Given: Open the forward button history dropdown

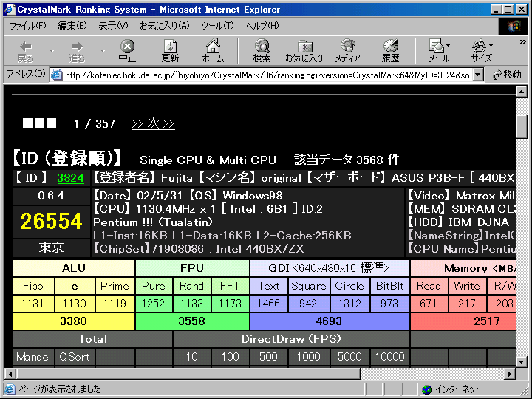Looking at the screenshot, I should click(102, 51).
